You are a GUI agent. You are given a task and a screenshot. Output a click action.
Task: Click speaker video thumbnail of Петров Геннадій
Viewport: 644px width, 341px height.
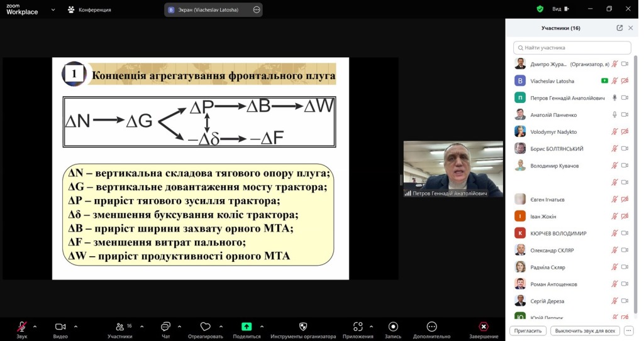(x=453, y=169)
